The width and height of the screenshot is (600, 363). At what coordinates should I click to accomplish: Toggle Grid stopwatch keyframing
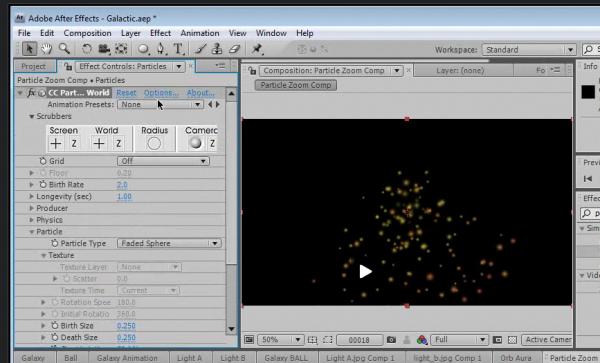click(x=43, y=161)
